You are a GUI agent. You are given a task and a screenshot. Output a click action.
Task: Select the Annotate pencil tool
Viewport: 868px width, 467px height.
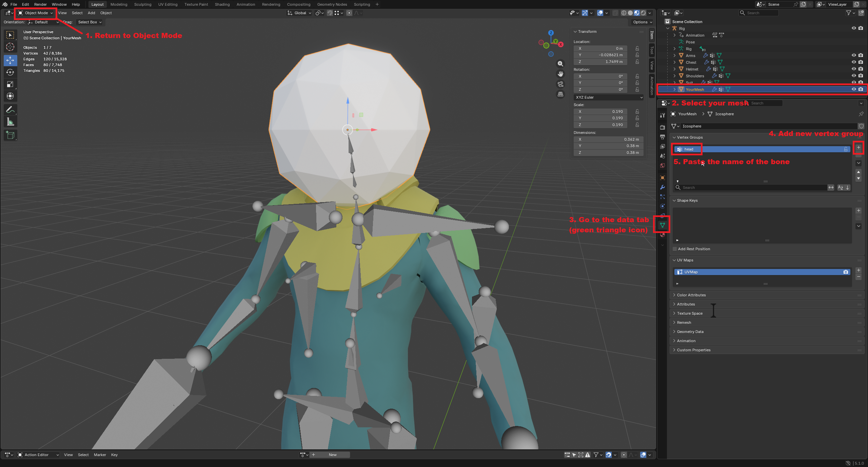[x=10, y=110]
